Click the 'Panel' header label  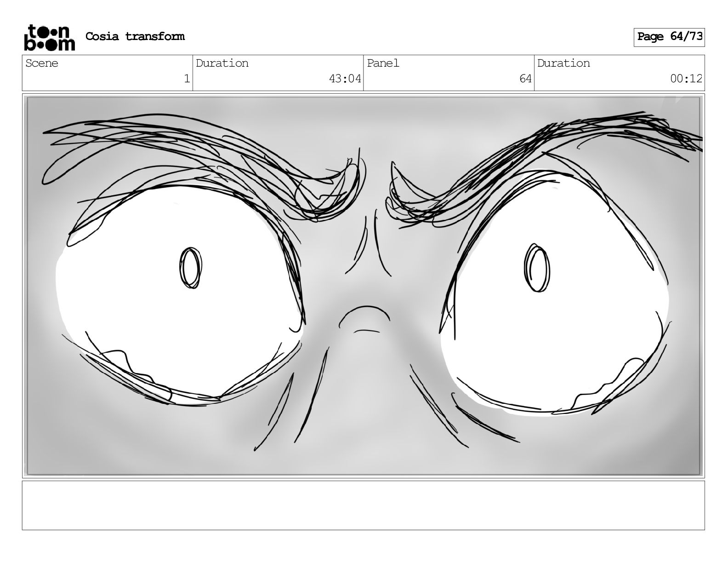(383, 63)
